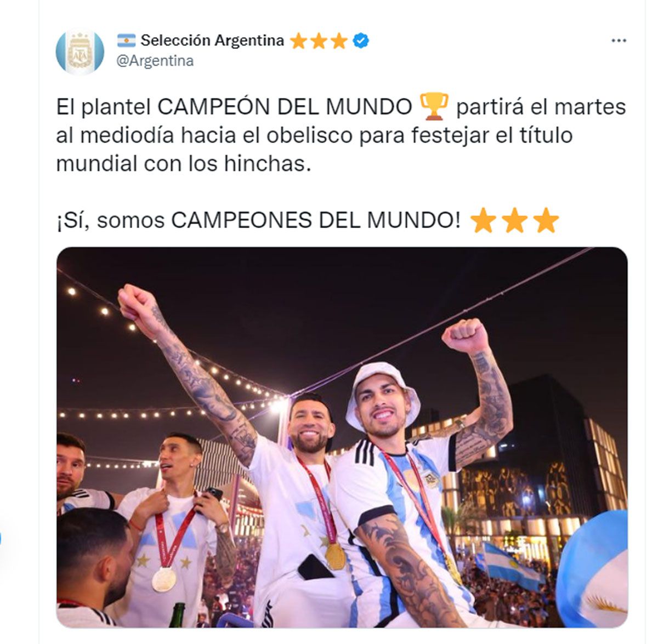
Task: Click the line "¡Sí, somos CAMPEONES DEL MUNDO!"
Action: pyautogui.click(x=258, y=220)
